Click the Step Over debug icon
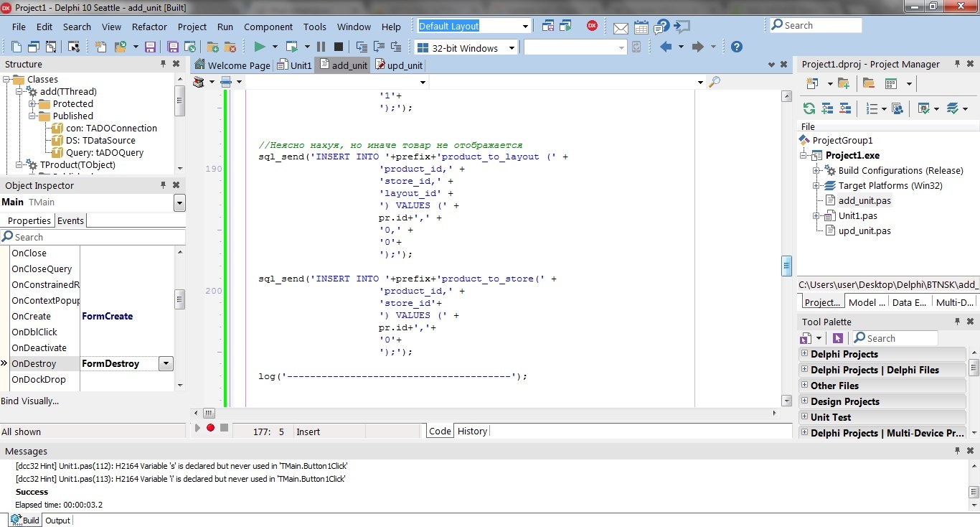 (x=379, y=47)
